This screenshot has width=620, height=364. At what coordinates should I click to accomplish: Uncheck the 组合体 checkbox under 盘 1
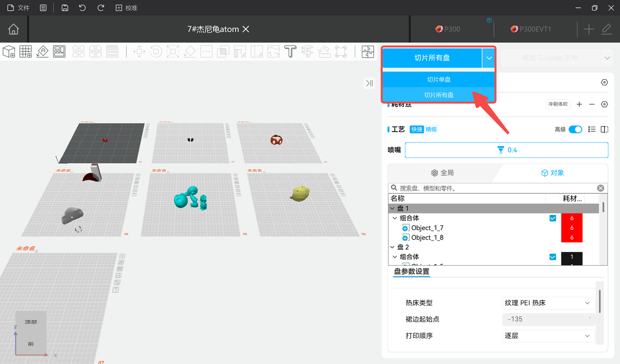553,218
